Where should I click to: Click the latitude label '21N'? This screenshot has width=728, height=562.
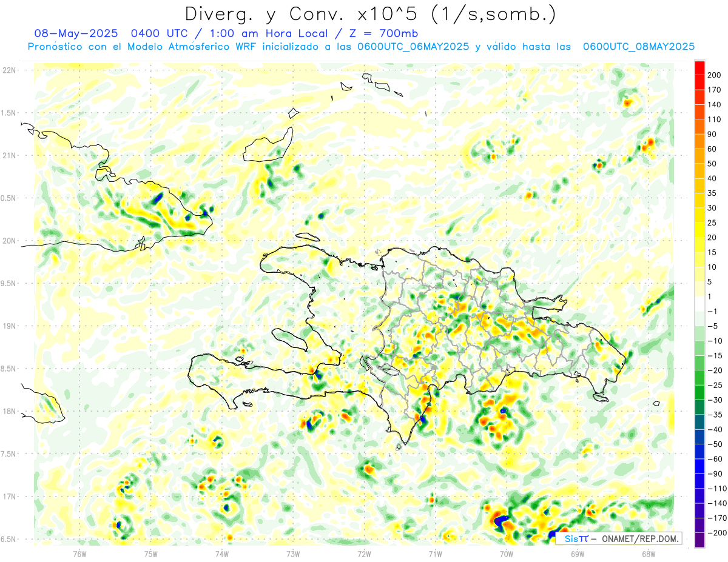point(9,155)
